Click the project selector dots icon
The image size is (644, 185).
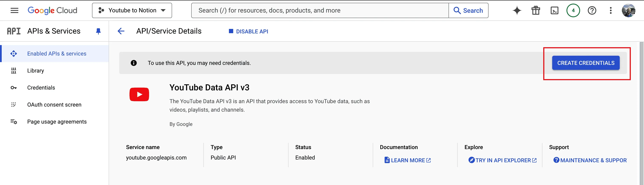point(101,10)
